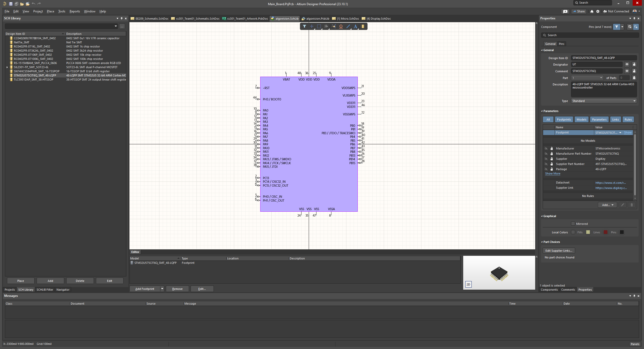Toggle Comment visibility eye icon

[627, 71]
